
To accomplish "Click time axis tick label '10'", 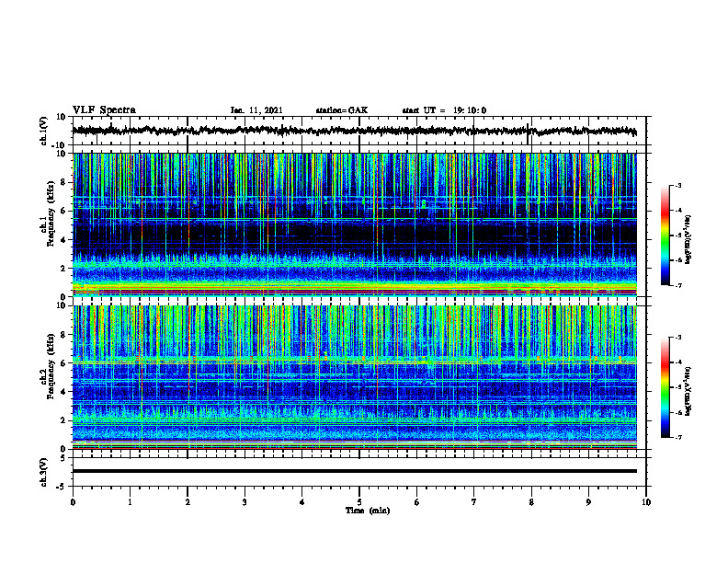I will pyautogui.click(x=646, y=502).
